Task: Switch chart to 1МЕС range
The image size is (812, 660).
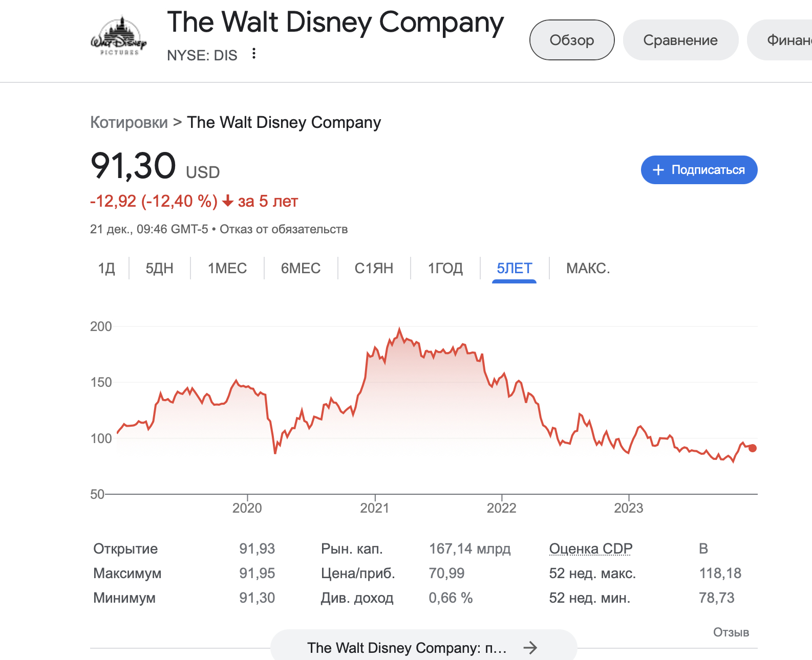Action: coord(227,268)
